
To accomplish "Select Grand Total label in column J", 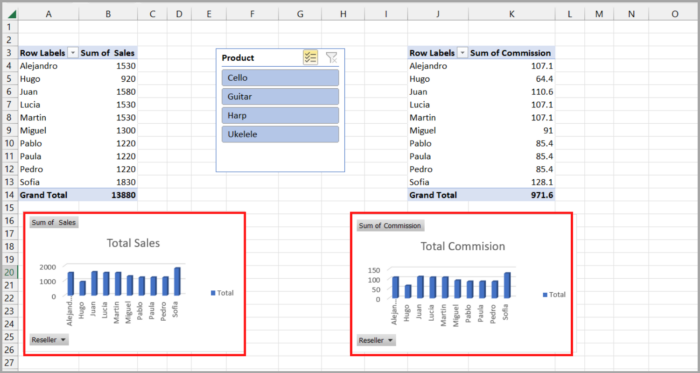I will click(438, 195).
